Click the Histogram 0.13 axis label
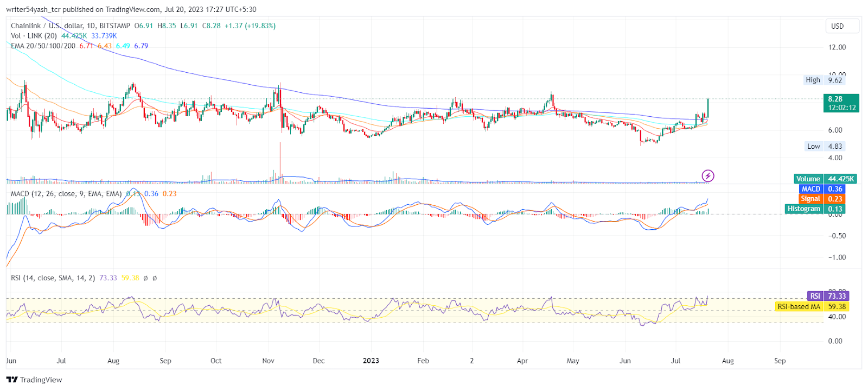Viewport: 868px width, 390px height. click(x=815, y=209)
